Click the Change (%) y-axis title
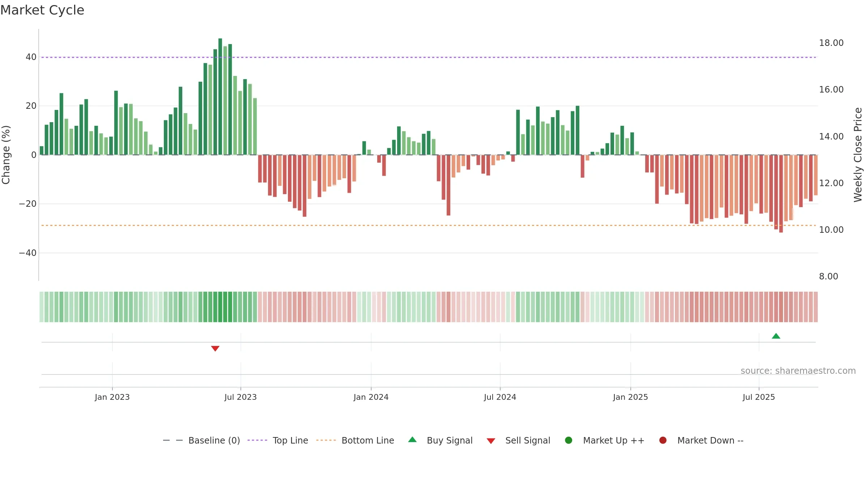 6,155
